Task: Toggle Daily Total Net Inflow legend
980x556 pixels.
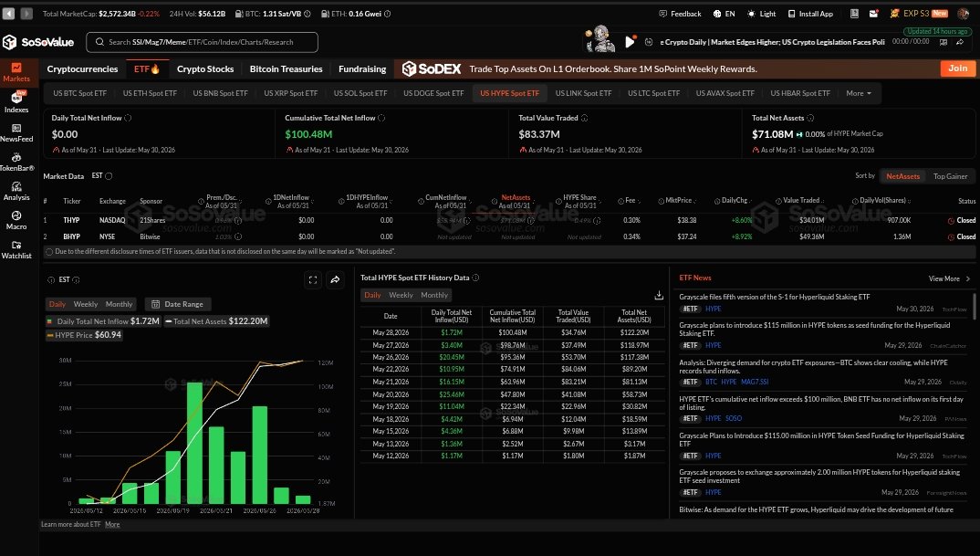Action: 103,320
